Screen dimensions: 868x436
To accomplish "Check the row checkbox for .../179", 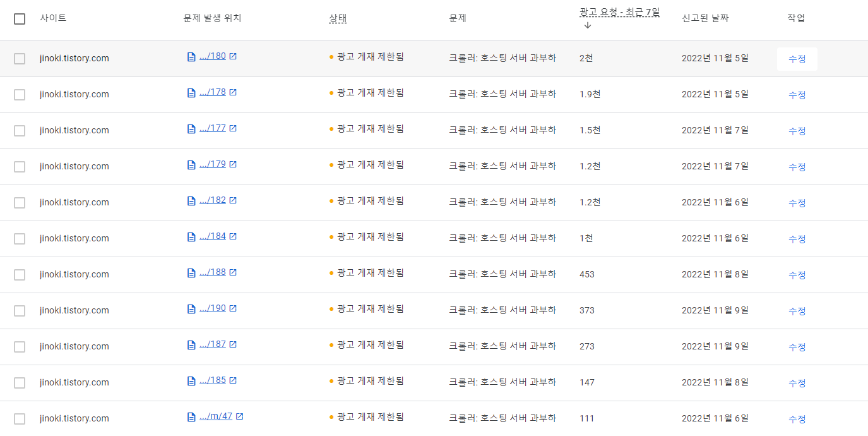I will pyautogui.click(x=20, y=167).
